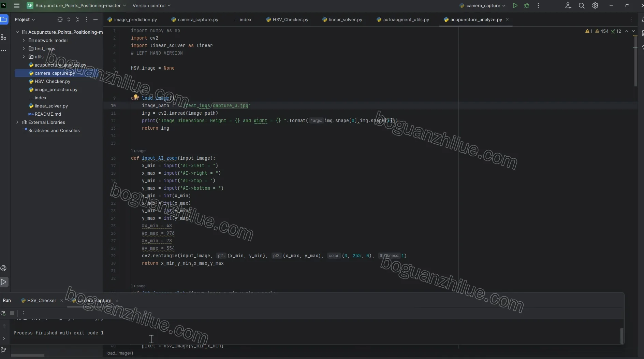Expand External Libraries node
Image resolution: width=644 pixels, height=359 pixels.
[x=17, y=122]
